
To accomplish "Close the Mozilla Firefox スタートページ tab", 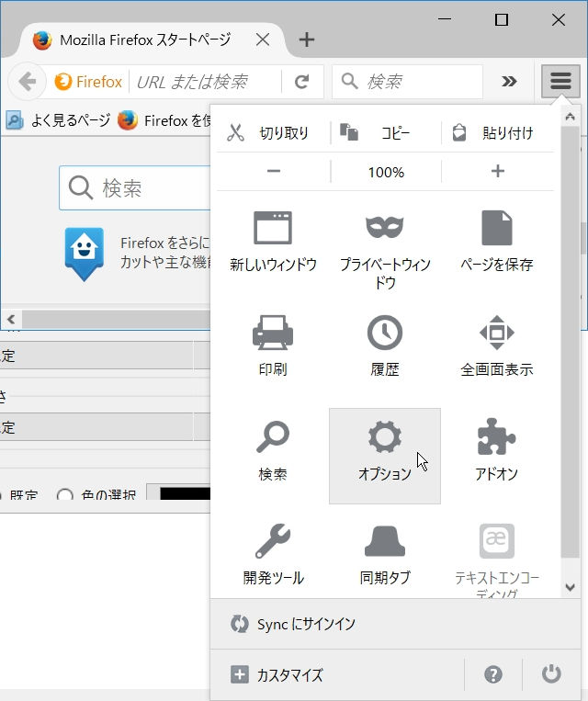I will pyautogui.click(x=263, y=40).
